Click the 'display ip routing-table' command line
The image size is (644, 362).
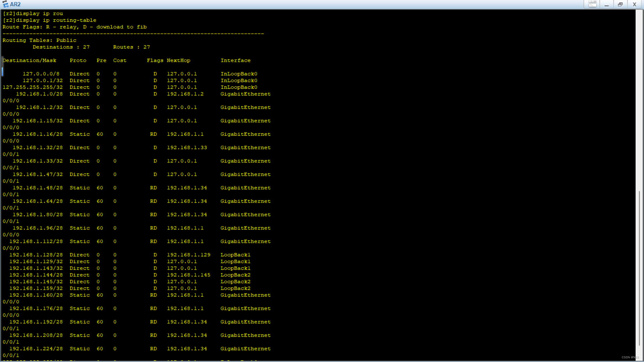click(50, 20)
